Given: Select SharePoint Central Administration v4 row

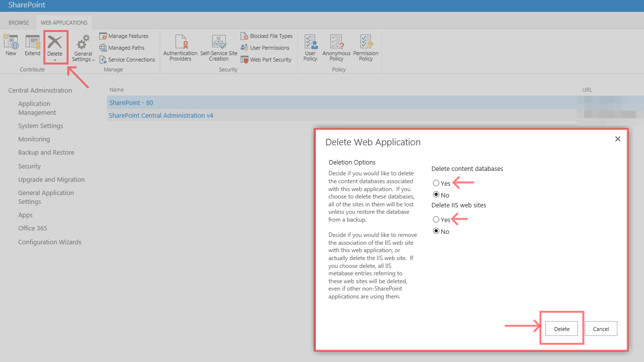Looking at the screenshot, I should 161,115.
